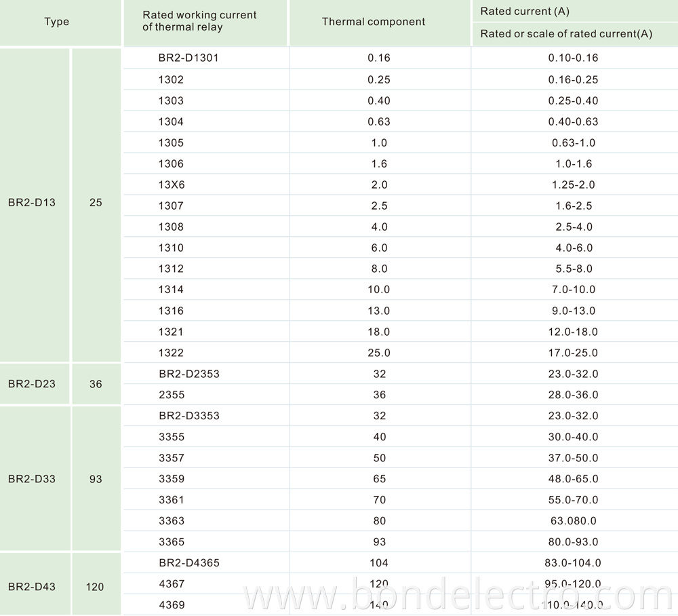Screen dimensions: 678x616
Task: Select the 63.080.0 current range cell
Action: pos(573,521)
